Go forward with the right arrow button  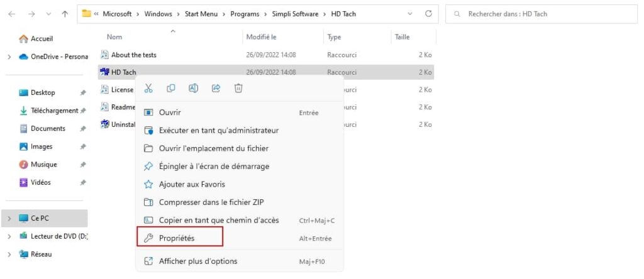pos(31,14)
